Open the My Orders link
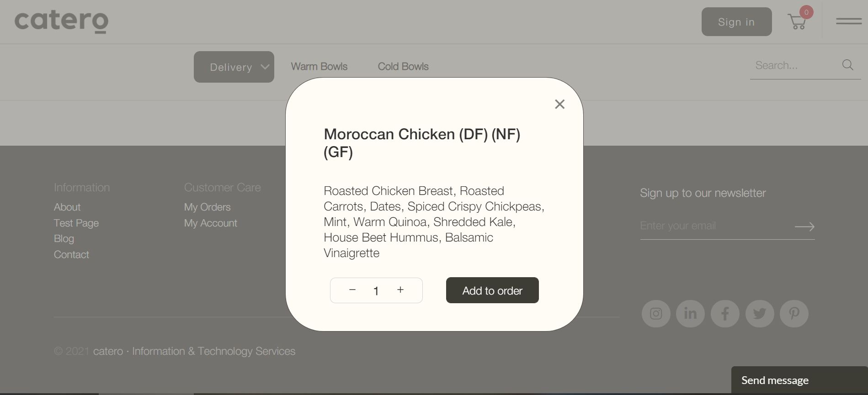This screenshot has width=868, height=395. [x=207, y=207]
